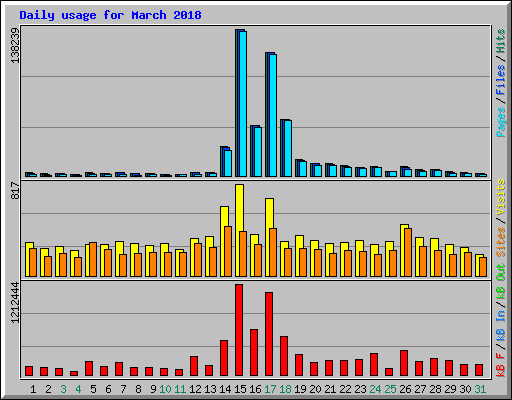The height and width of the screenshot is (400, 512).
Task: Click the Visits legend label
Action: click(x=501, y=198)
